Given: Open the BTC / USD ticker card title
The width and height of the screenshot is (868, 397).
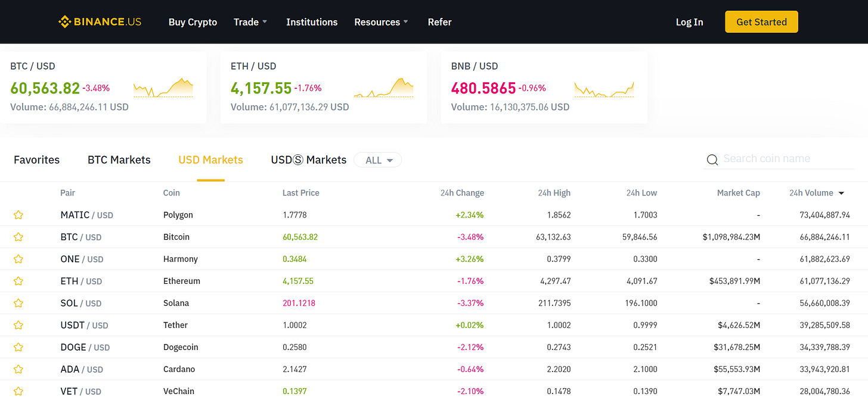Looking at the screenshot, I should 33,66.
